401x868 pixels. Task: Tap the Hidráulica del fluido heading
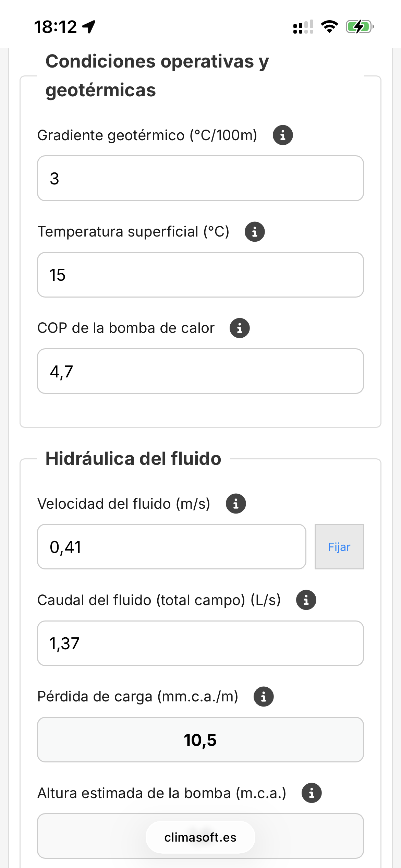tap(133, 459)
